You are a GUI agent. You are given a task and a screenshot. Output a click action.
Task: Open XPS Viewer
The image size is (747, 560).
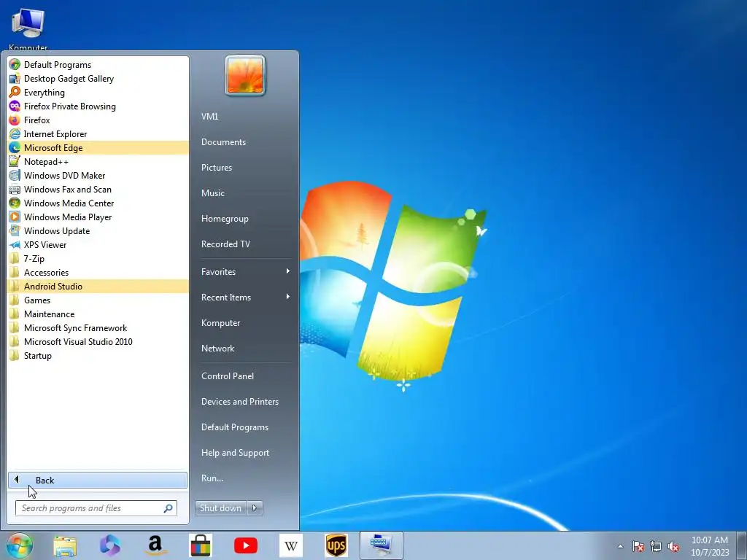click(x=98, y=244)
